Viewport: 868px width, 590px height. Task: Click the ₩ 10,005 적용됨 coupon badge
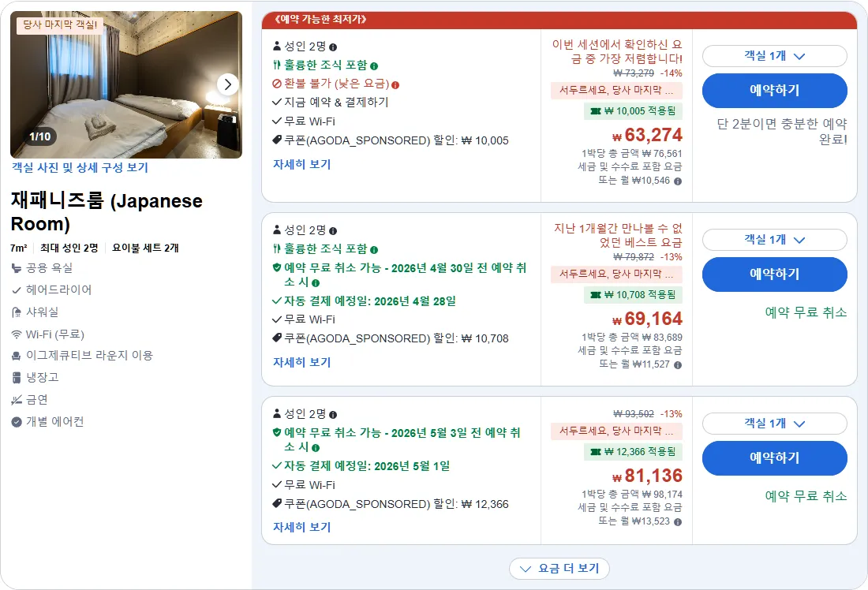(634, 111)
